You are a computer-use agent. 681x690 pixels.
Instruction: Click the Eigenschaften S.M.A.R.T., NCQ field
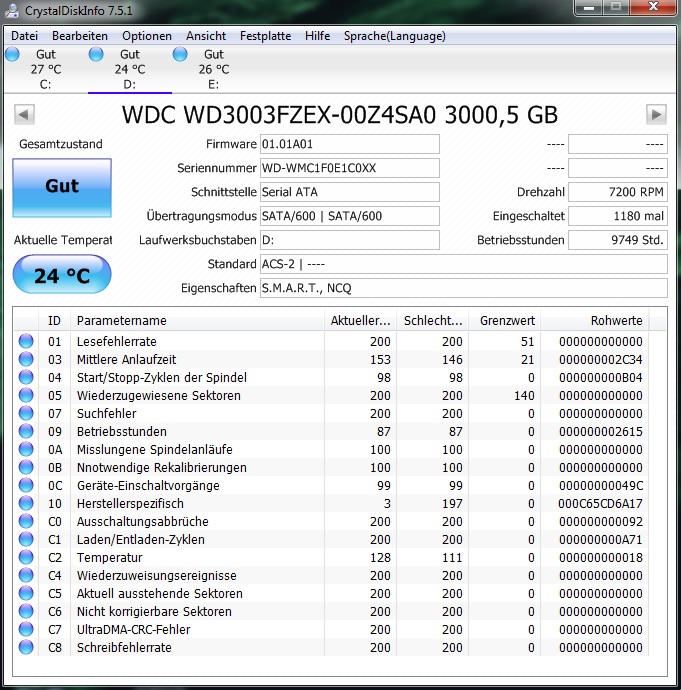464,288
